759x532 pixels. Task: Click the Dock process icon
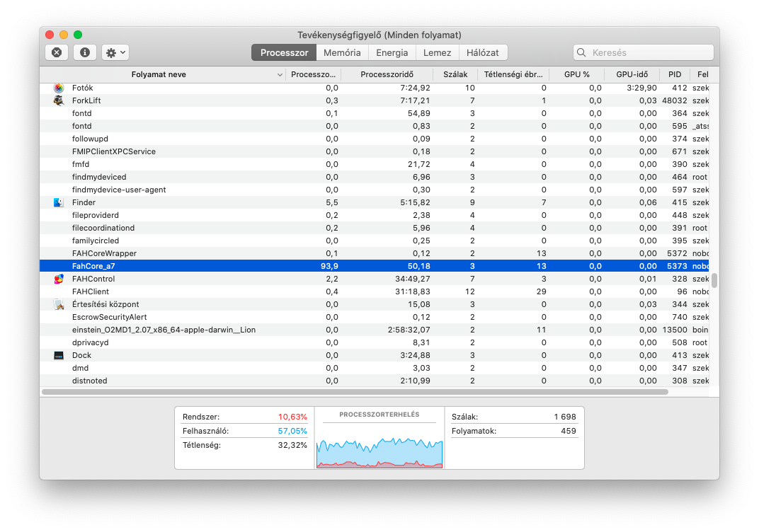59,355
